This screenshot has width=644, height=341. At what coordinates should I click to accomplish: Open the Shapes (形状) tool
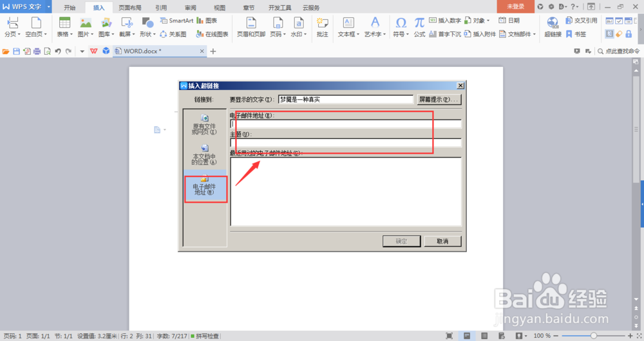click(147, 27)
